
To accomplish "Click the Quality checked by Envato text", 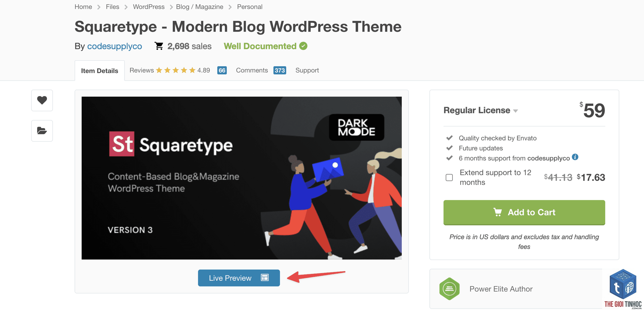I will pos(497,138).
